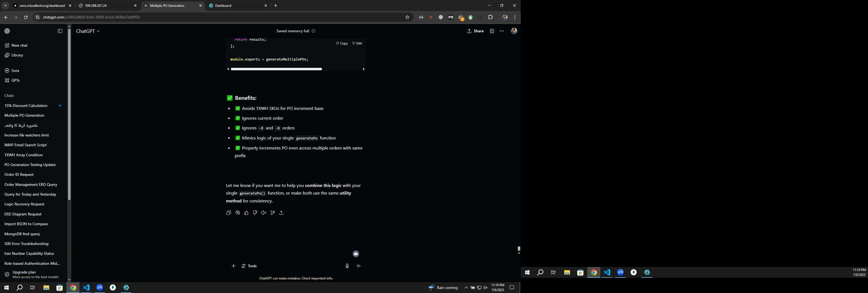The image size is (868, 293).
Task: Open Zoom from the left taskbar
Action: tap(99, 288)
